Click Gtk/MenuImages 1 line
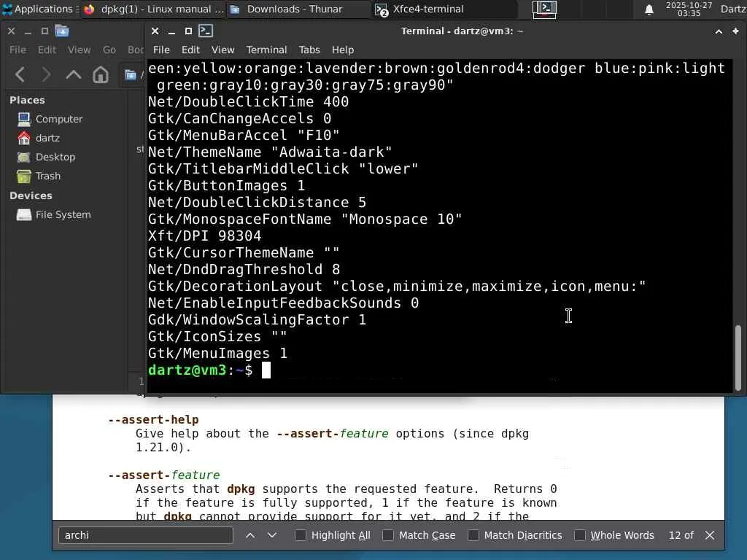Screen dimensions: 747x560 [217, 354]
